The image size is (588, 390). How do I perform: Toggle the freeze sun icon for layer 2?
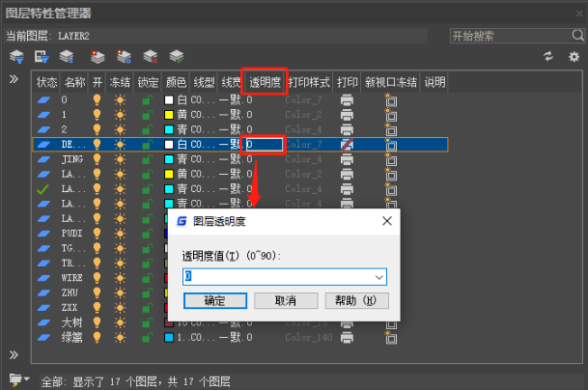pyautogui.click(x=120, y=129)
